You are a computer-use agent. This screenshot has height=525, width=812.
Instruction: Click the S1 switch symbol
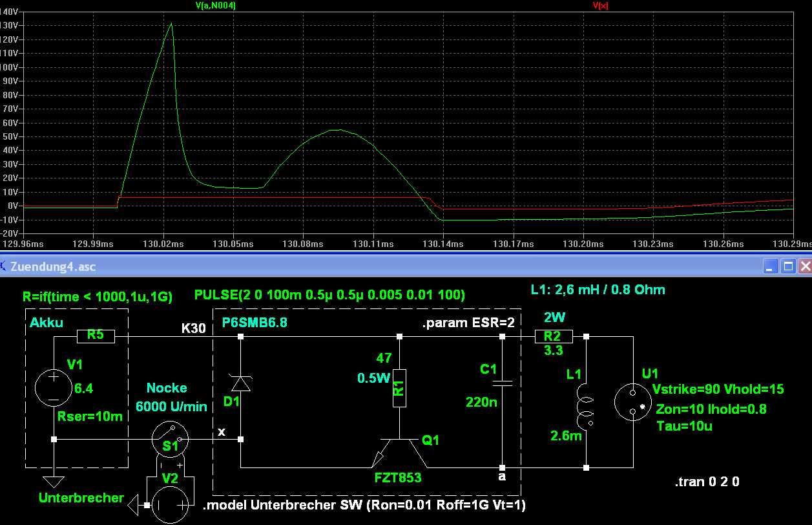click(170, 439)
